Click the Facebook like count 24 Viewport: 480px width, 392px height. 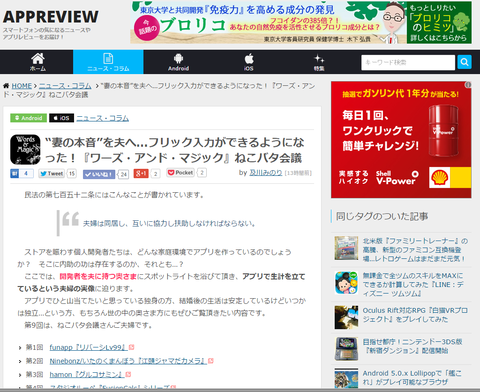coord(124,174)
